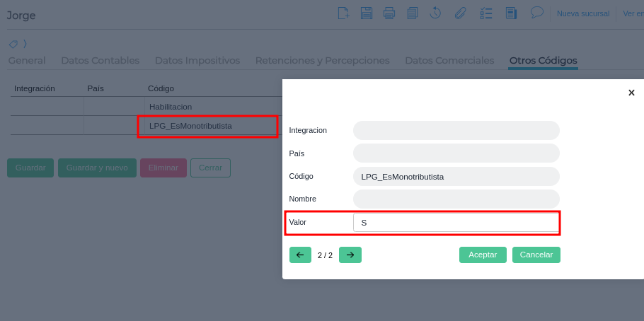Click Cancelar in the dialog

[x=536, y=255]
